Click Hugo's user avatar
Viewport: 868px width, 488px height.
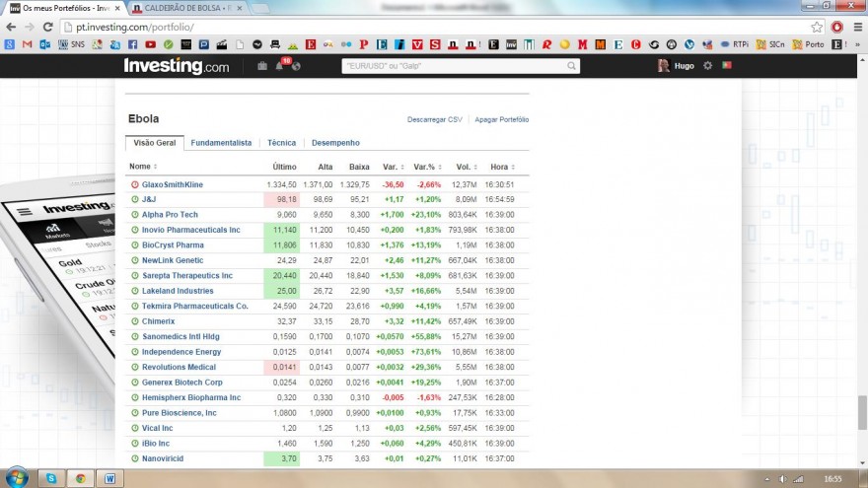(663, 65)
